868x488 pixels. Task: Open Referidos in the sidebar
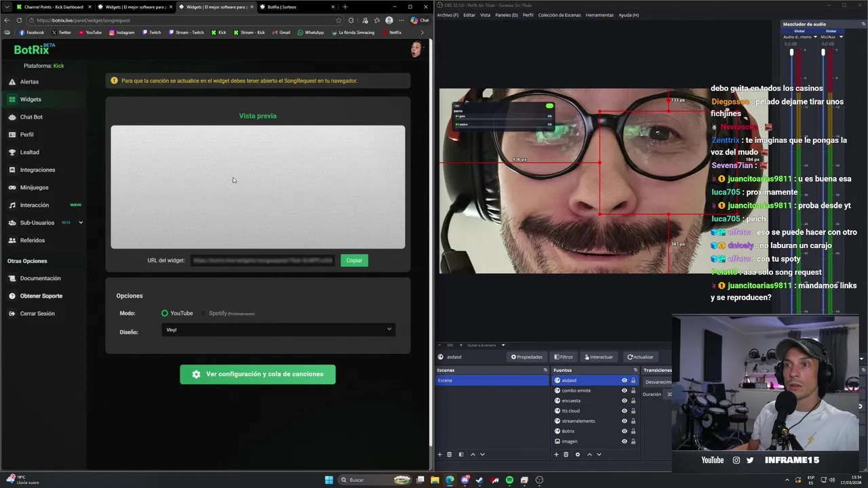(32, 240)
